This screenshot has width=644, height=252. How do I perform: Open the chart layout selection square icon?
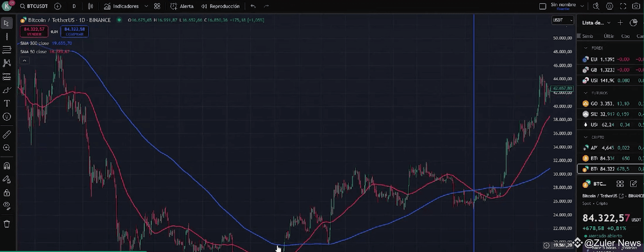click(x=542, y=6)
